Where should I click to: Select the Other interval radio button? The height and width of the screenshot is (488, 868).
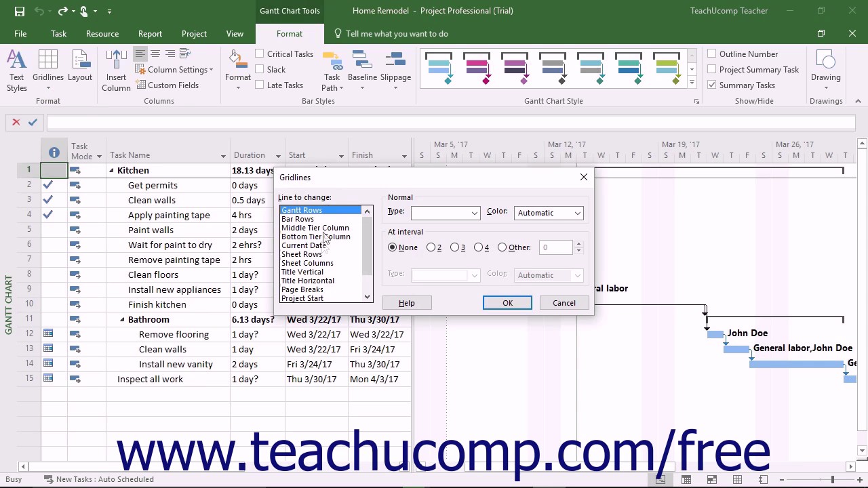point(502,247)
